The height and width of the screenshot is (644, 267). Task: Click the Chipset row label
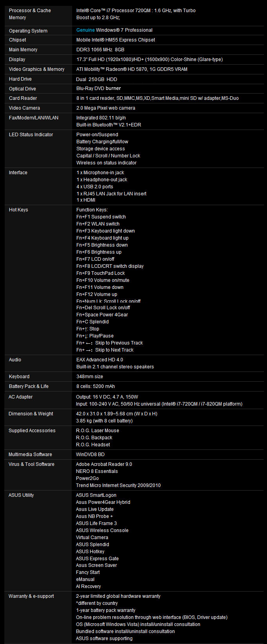(18, 40)
